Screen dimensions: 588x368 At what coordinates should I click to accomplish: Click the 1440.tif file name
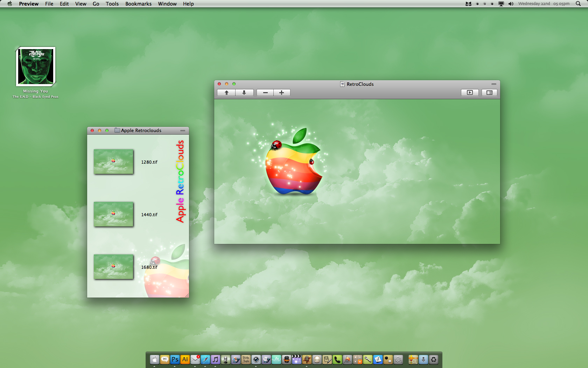[149, 214]
